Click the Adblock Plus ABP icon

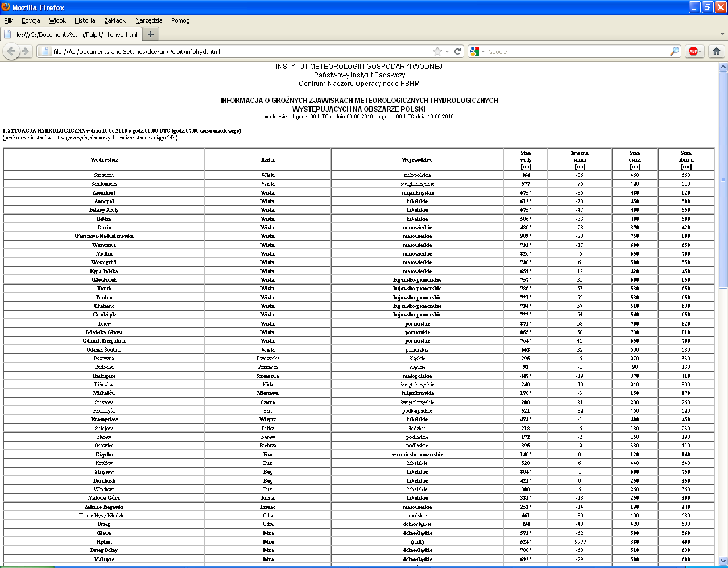coord(693,51)
